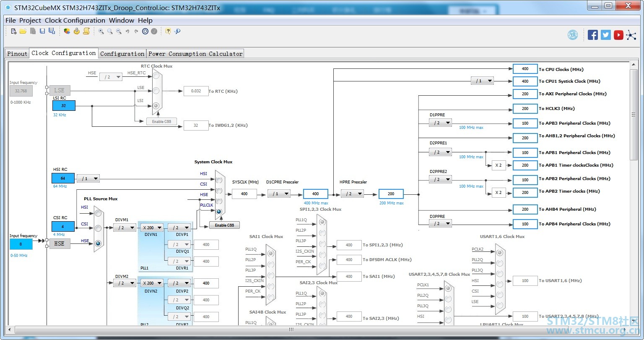Click the HSE Input frequency field
The height and width of the screenshot is (340, 644).
tap(21, 244)
